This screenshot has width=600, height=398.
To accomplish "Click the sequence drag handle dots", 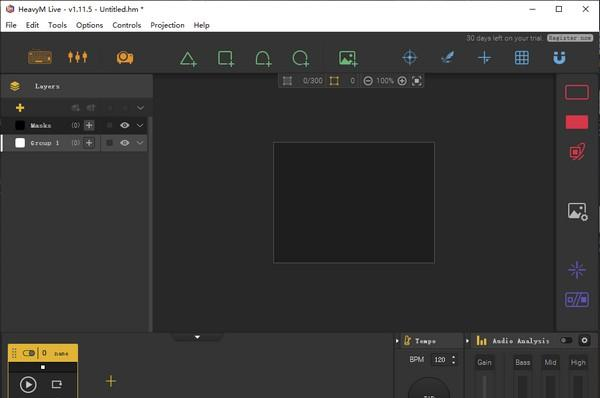I will 14,353.
